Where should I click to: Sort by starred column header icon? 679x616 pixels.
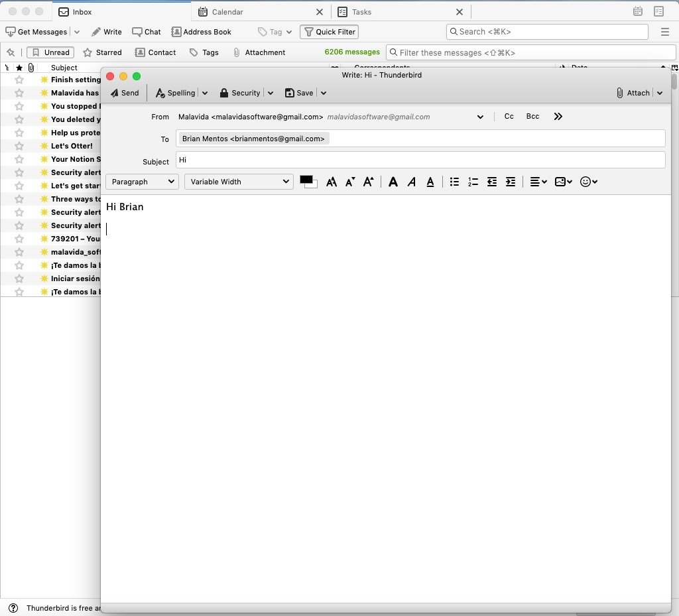tap(19, 68)
